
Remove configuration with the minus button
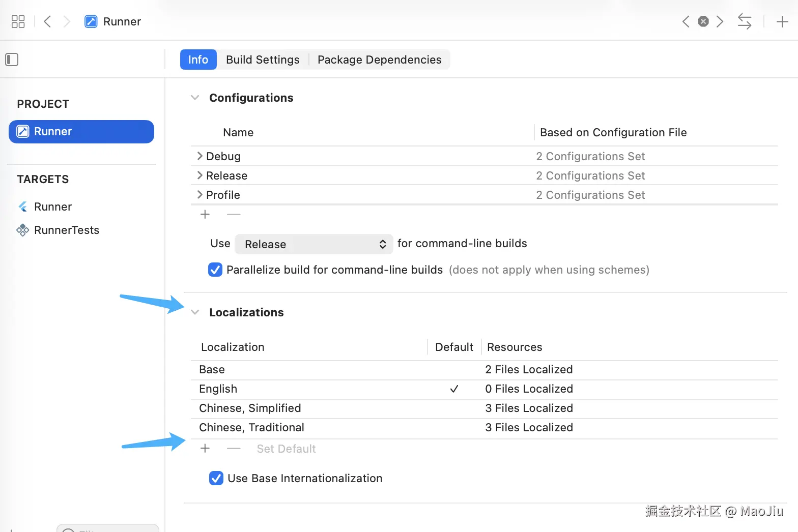(x=234, y=215)
